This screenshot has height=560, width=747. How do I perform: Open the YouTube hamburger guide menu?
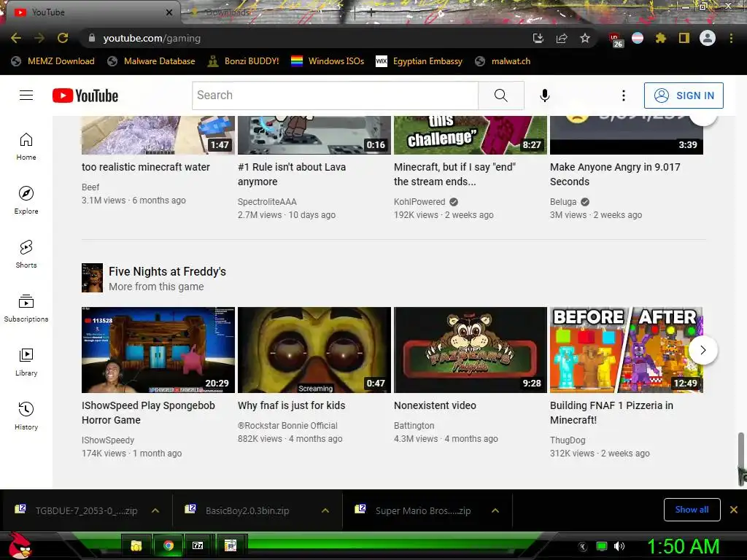[26, 96]
